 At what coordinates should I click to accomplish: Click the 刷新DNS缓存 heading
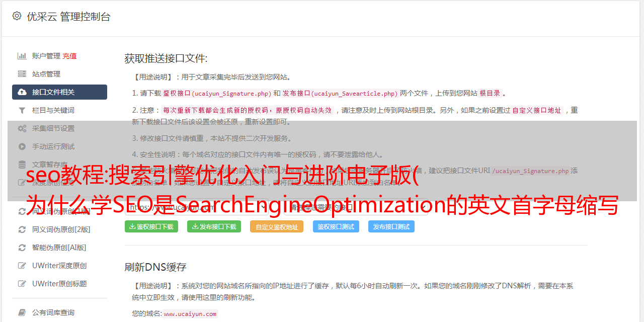[x=155, y=267]
